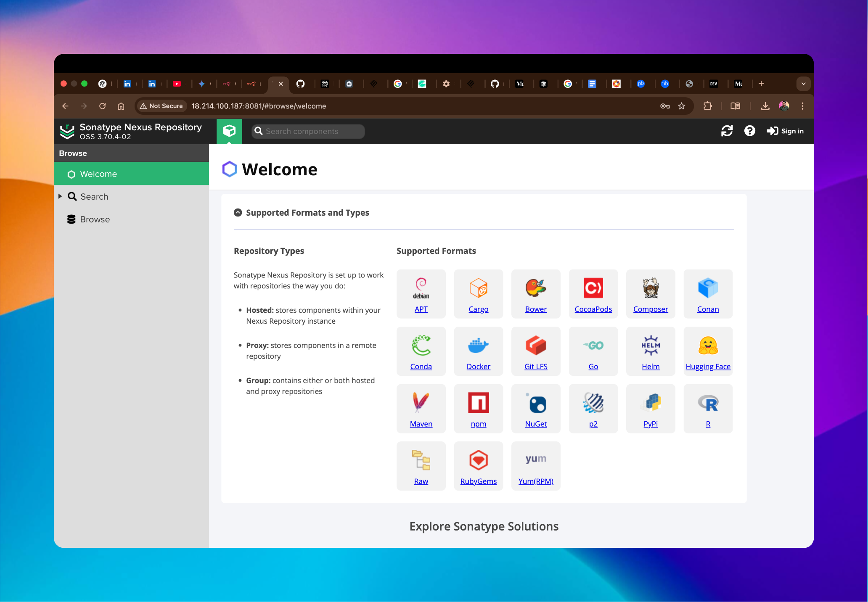868x602 pixels.
Task: Open the Docker format link
Action: pos(479,367)
